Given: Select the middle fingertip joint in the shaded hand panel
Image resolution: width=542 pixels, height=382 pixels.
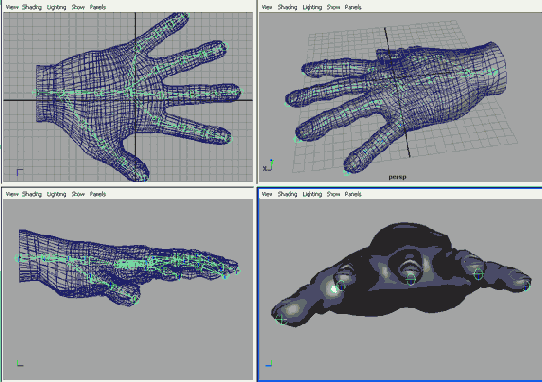Looking at the screenshot, I should [x=411, y=278].
